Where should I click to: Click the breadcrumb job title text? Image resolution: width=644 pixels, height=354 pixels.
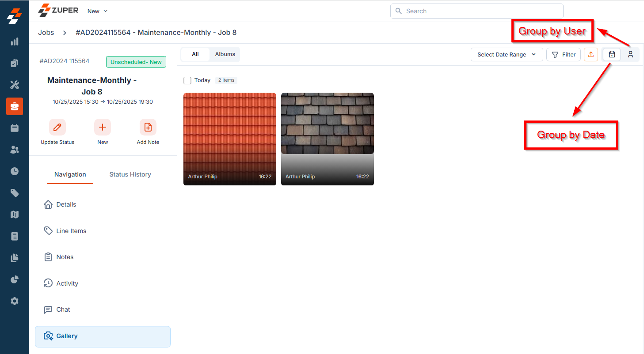(156, 33)
